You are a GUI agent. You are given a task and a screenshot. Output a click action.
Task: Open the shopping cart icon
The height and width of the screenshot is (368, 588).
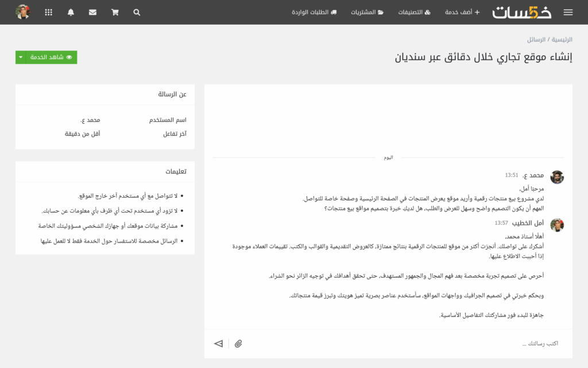point(114,11)
